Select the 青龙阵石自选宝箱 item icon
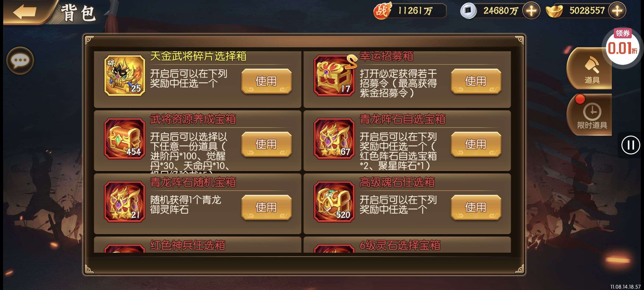This screenshot has height=290, width=644. tap(334, 139)
